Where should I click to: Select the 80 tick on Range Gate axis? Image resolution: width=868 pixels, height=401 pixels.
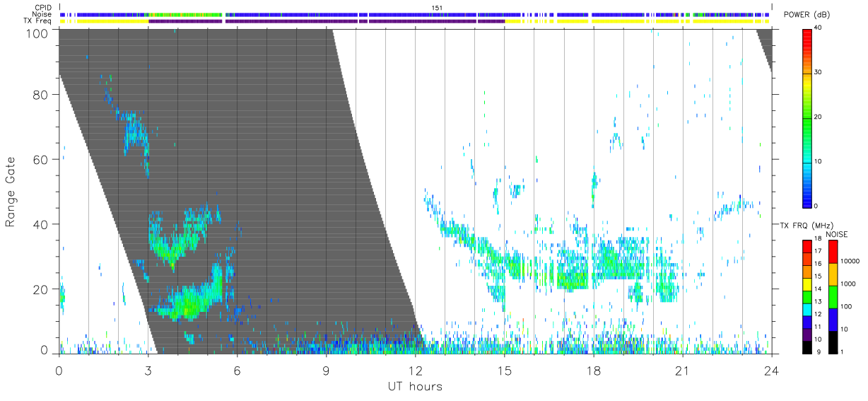[x=42, y=95]
